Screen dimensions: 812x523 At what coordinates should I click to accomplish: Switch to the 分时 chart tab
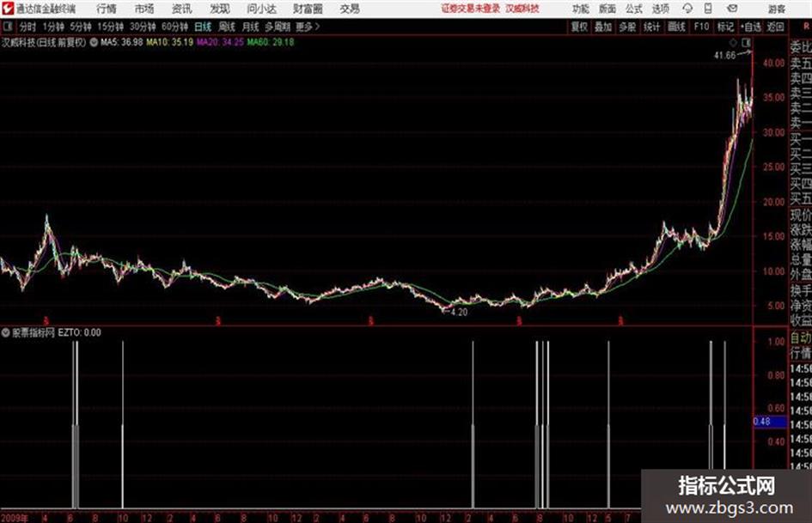point(28,27)
